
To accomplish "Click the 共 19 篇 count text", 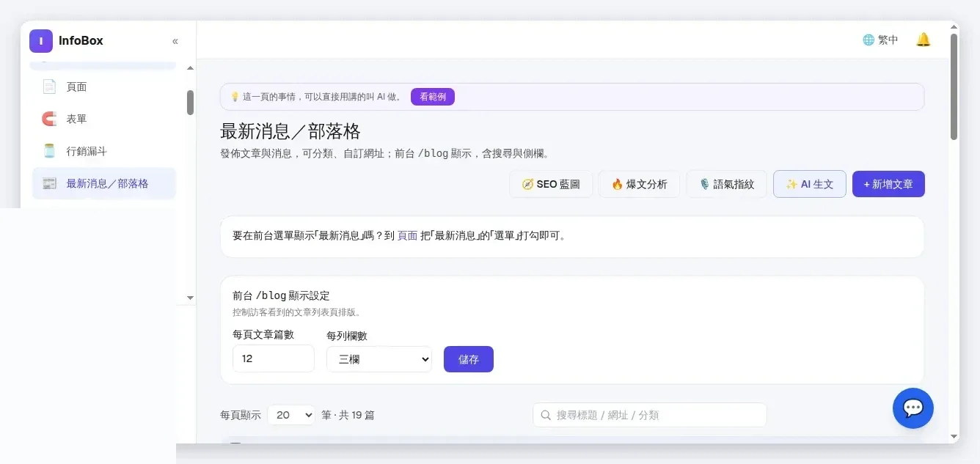I will 356,415.
